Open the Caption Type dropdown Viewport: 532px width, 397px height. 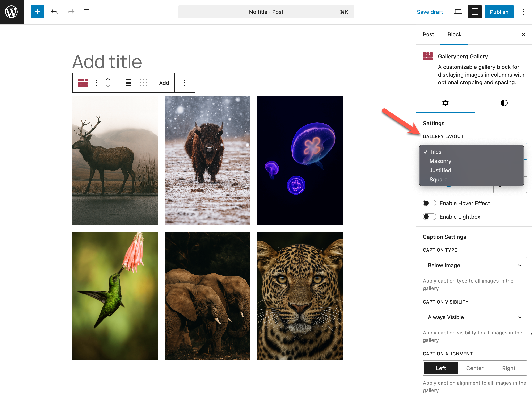pyautogui.click(x=474, y=265)
